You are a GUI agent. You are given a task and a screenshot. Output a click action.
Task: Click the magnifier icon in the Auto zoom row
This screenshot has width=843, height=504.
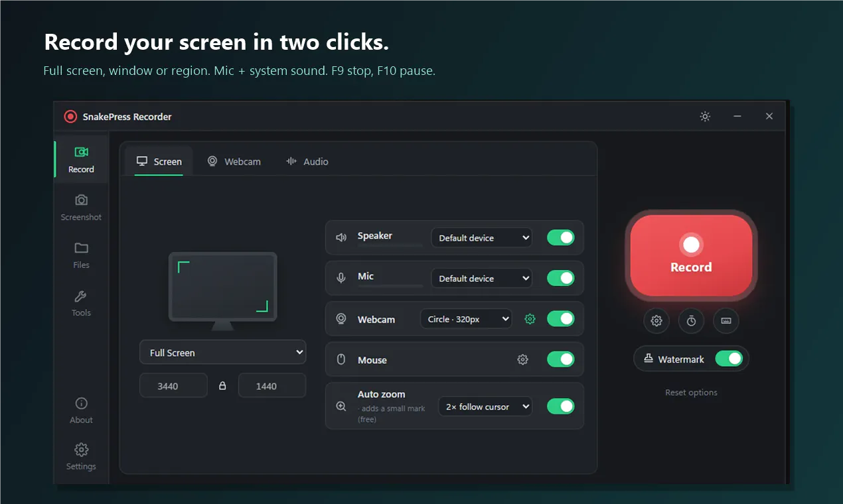click(x=341, y=407)
